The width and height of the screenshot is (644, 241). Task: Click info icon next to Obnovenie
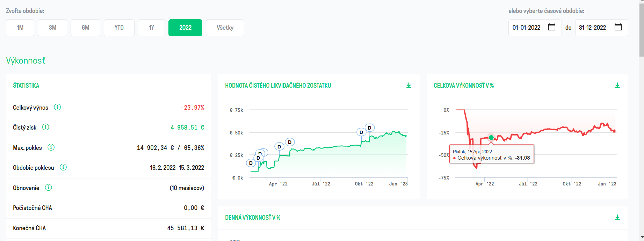click(x=49, y=188)
